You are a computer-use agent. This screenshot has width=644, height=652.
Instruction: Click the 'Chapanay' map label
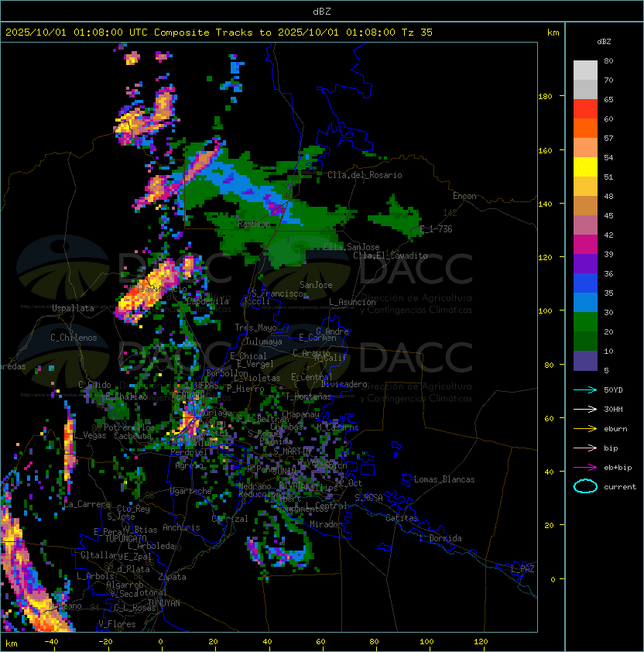pos(300,414)
